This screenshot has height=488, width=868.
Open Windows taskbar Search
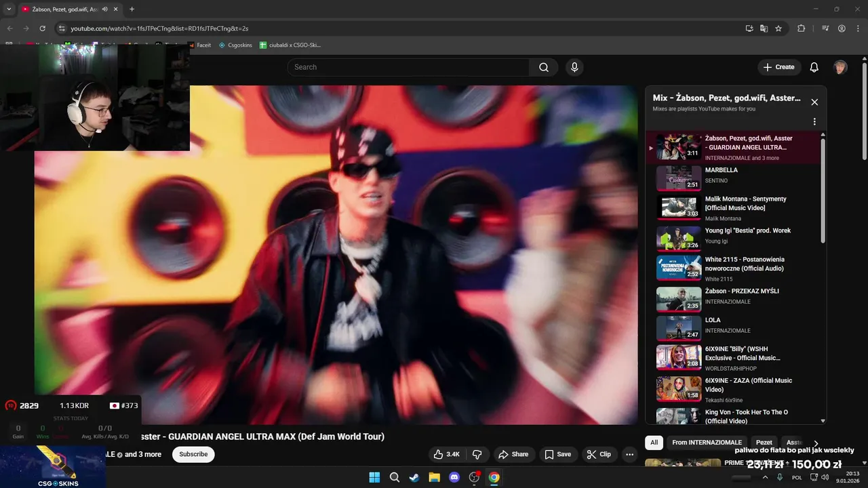click(394, 477)
